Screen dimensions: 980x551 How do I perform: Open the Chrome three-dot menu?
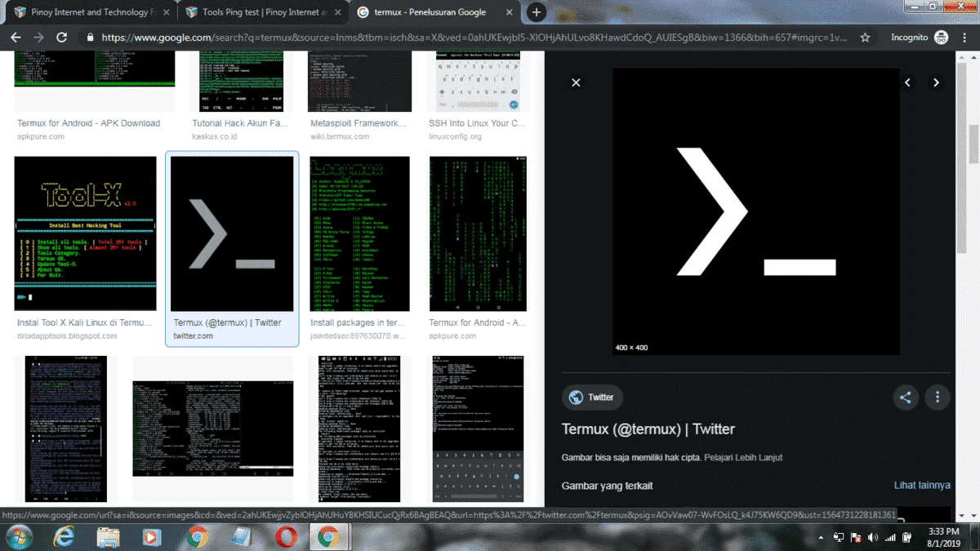point(964,38)
